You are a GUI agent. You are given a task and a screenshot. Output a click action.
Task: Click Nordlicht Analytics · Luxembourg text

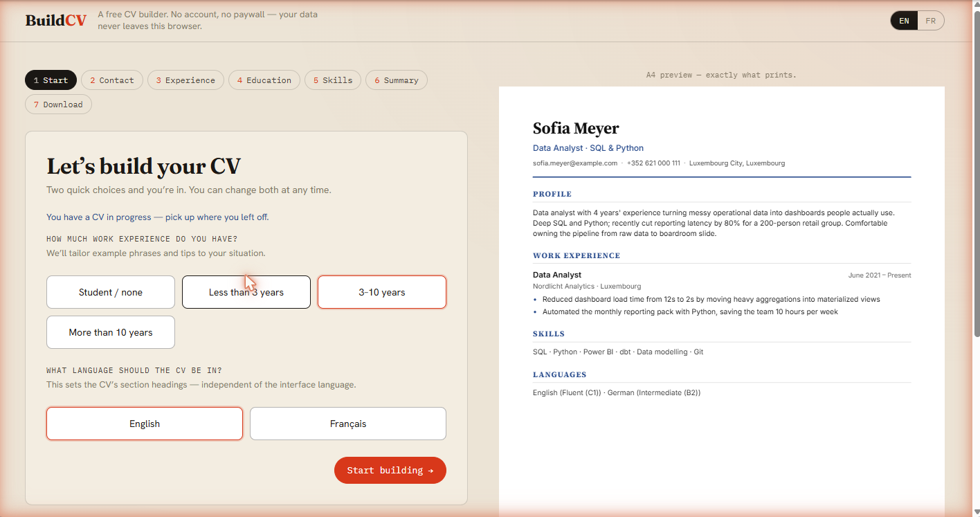(587, 287)
